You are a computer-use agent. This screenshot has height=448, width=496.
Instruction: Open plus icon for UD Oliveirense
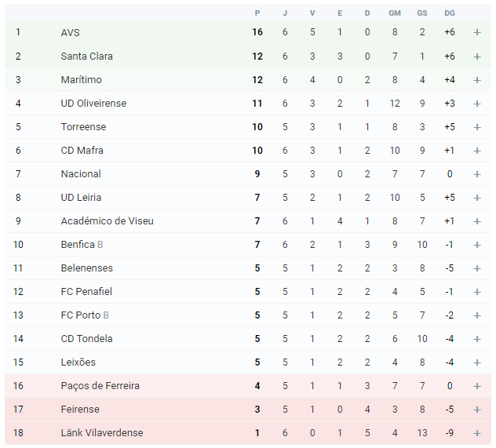(x=477, y=104)
